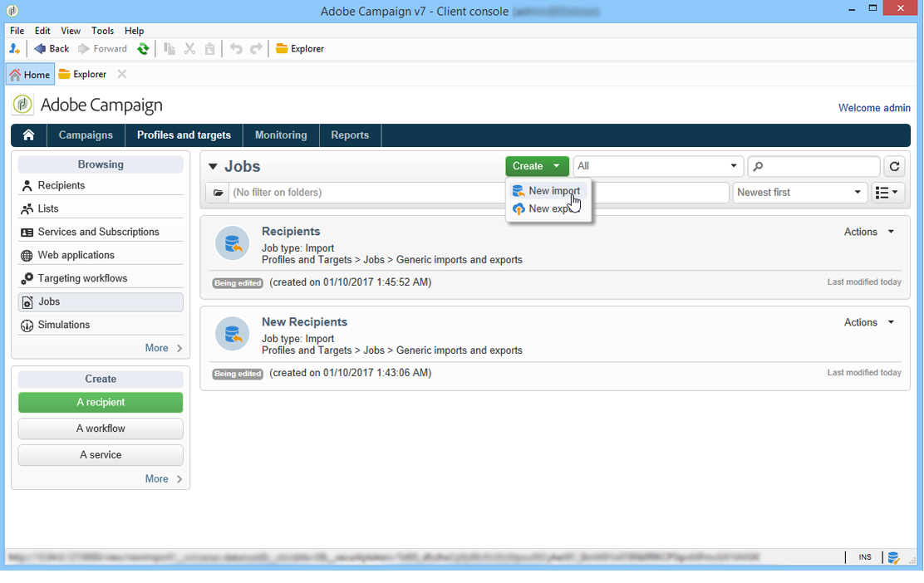Image resolution: width=924 pixels, height=583 pixels.
Task: Open the Newest first sort dropdown
Action: tap(799, 193)
